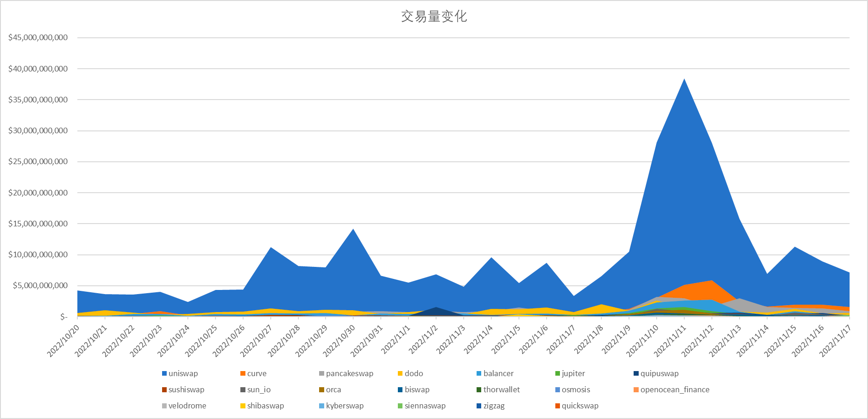Image resolution: width=868 pixels, height=419 pixels.
Task: Select the shibaswap legend entry
Action: 262,406
